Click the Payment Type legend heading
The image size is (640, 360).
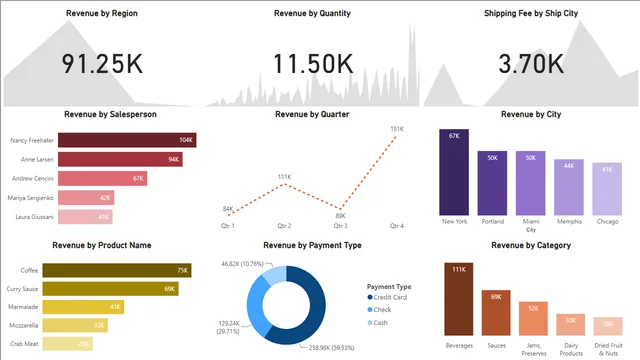(389, 287)
